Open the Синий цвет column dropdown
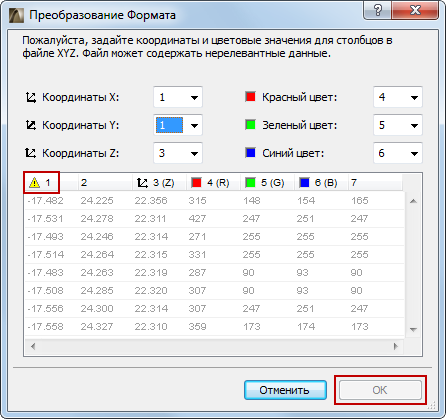This screenshot has height=419, width=446. [398, 153]
